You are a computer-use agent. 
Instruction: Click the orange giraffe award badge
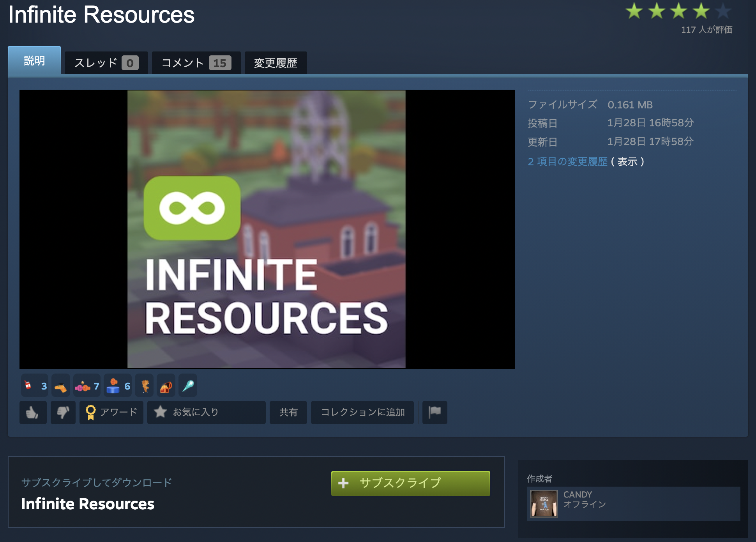pyautogui.click(x=60, y=386)
